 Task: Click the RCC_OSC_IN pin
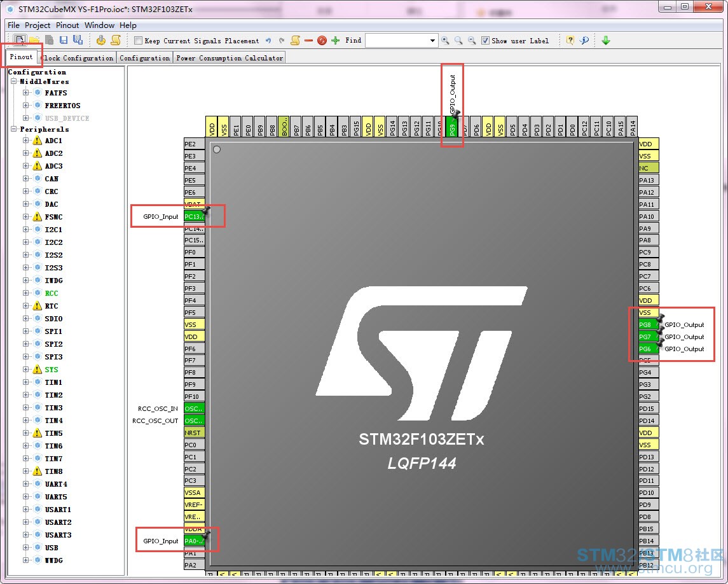(194, 408)
